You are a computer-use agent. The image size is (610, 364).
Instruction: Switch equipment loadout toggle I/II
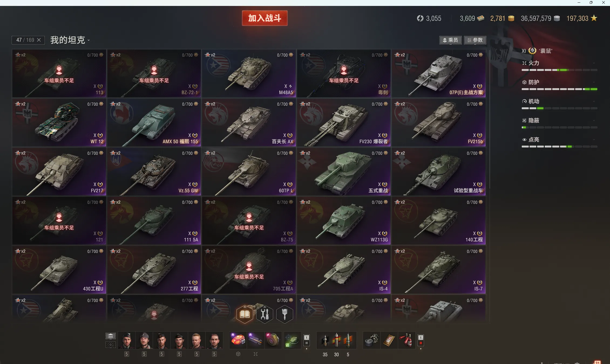306,340
